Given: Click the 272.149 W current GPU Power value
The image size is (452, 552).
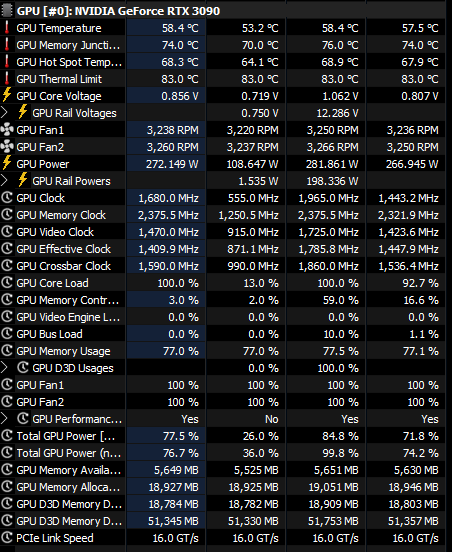Looking at the screenshot, I should point(172,164).
